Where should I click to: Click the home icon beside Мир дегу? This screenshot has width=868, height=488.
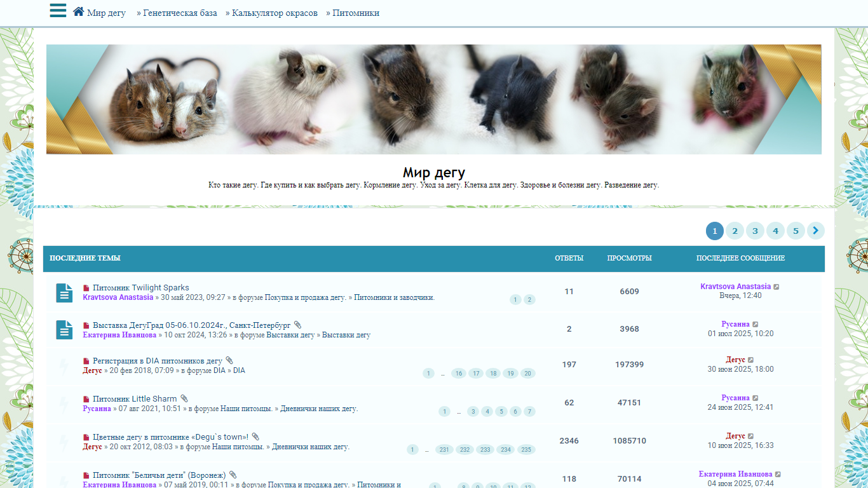[x=79, y=11]
